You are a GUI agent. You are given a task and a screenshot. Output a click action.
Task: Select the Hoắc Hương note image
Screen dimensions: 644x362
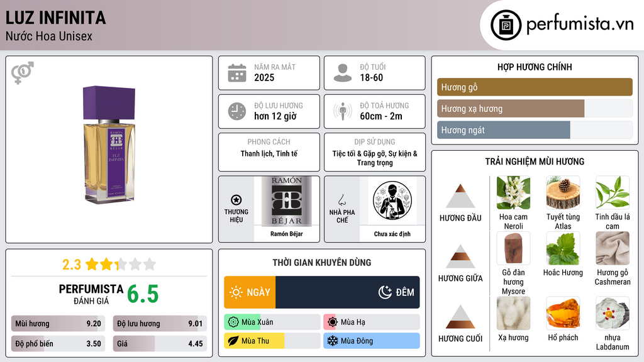tap(563, 248)
